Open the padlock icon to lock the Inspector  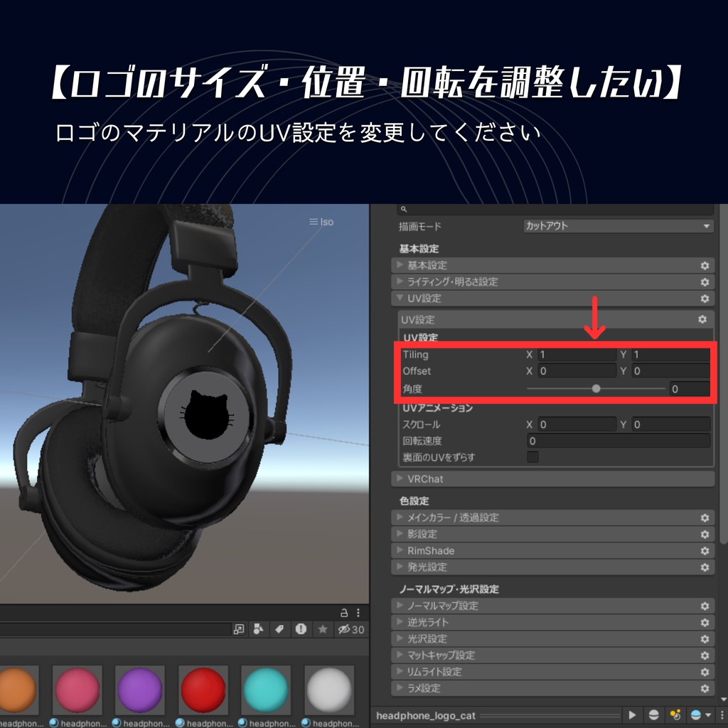345,612
